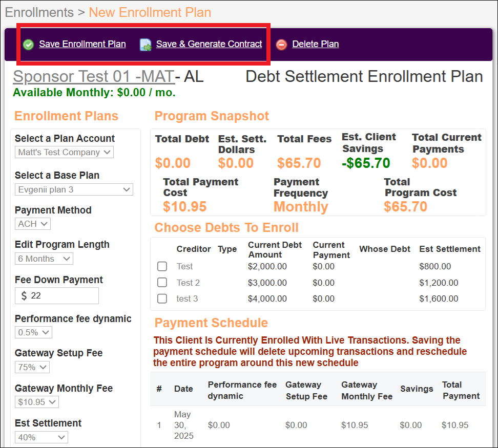498x448 pixels.
Task: Click the $65.70 Total Fees value
Action: 299,163
